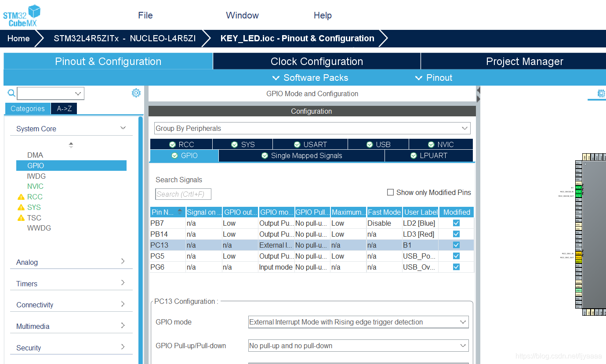Click the chip pinout view icon

[x=601, y=93]
